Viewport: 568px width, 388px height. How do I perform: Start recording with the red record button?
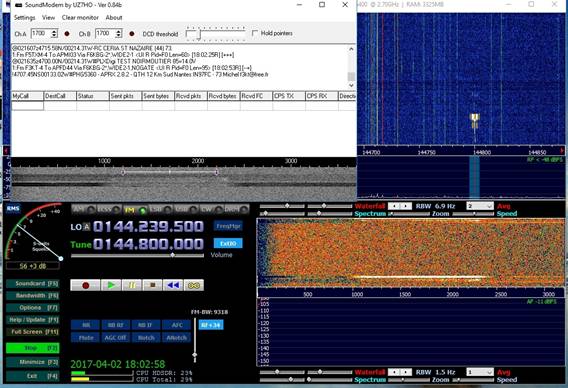tap(85, 285)
